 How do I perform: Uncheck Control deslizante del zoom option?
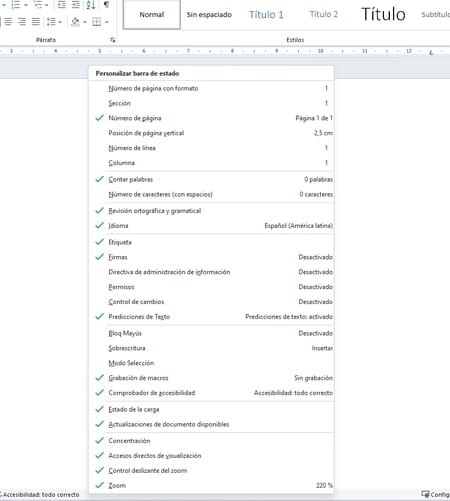212,471
